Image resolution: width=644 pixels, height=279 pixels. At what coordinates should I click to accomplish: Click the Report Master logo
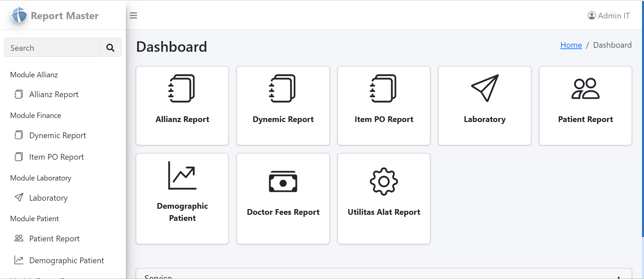point(55,15)
